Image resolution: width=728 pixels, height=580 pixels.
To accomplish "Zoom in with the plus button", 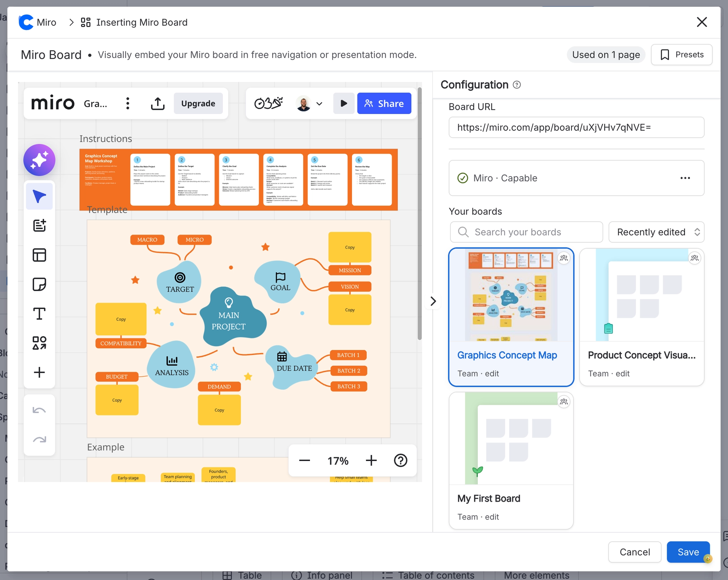I will click(x=371, y=461).
